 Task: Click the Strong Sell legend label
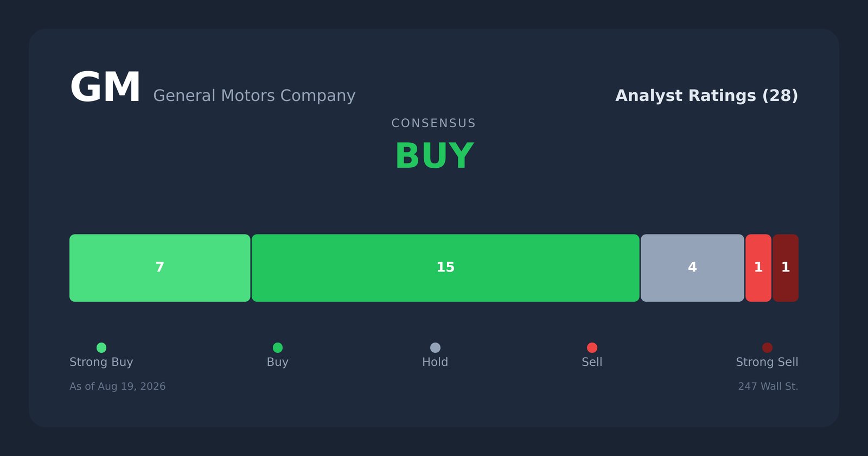767,362
